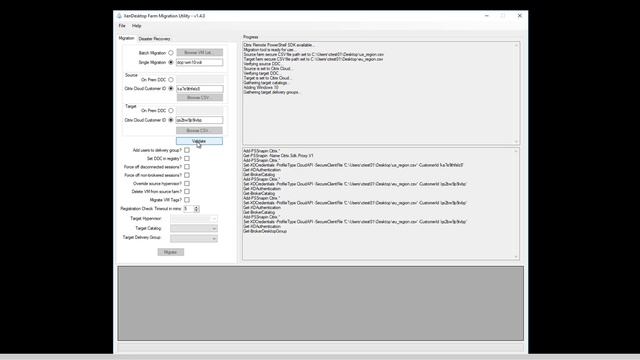Enable Migrate VM Tags checkbox

pos(187,200)
